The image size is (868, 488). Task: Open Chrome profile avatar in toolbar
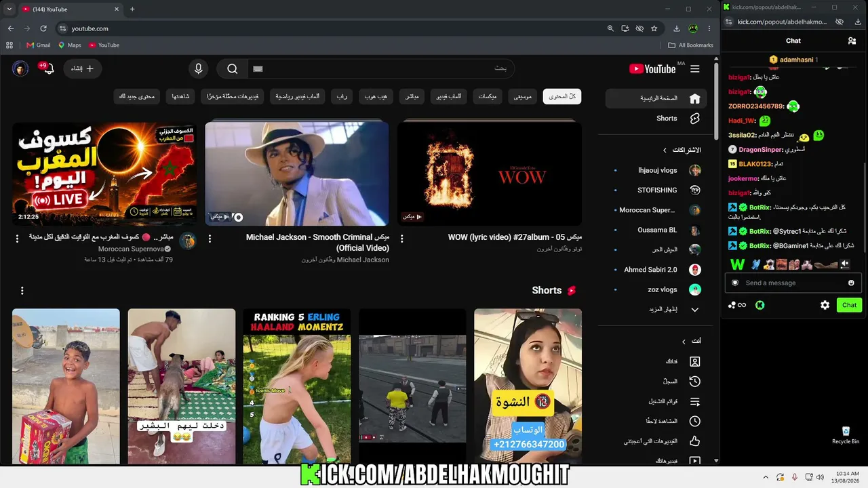(x=693, y=28)
